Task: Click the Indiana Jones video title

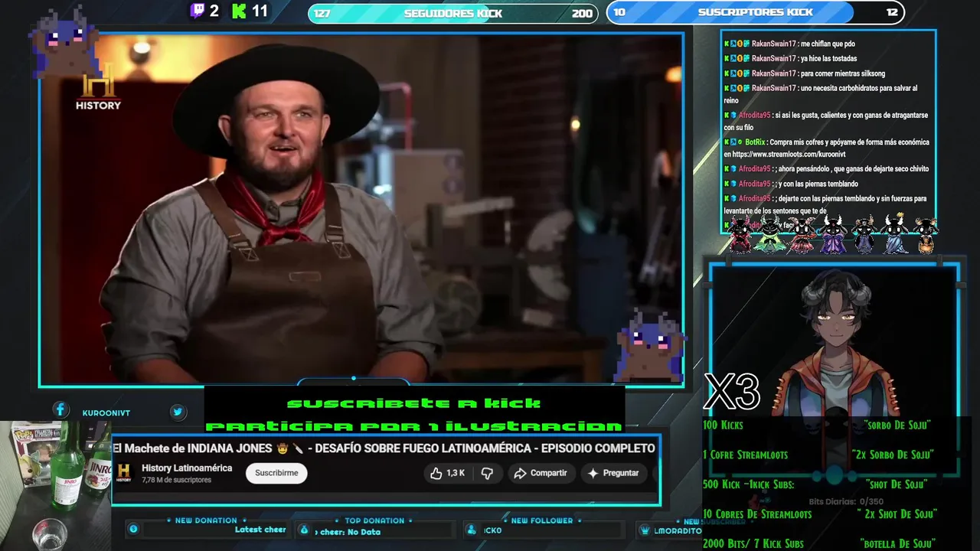Action: pyautogui.click(x=384, y=448)
